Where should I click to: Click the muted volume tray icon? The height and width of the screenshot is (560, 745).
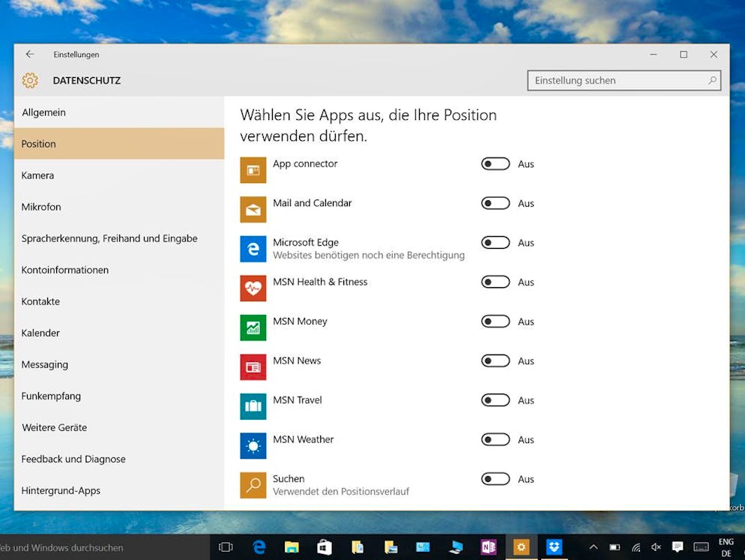click(656, 547)
